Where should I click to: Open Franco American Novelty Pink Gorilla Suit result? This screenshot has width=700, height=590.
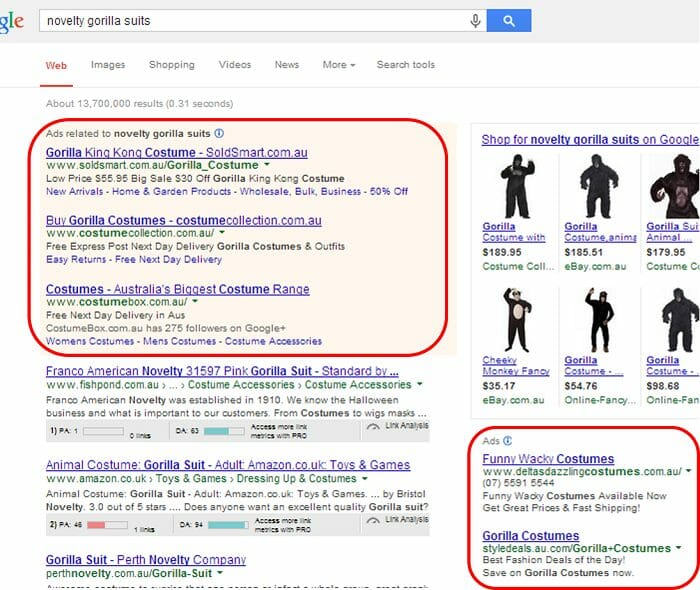222,371
